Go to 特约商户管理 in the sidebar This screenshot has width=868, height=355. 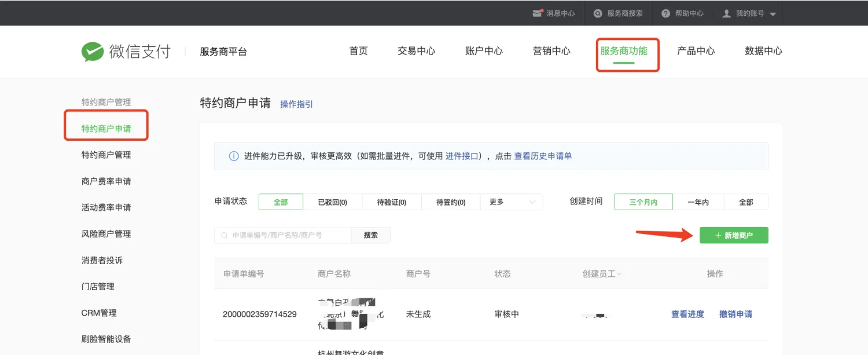(x=106, y=155)
